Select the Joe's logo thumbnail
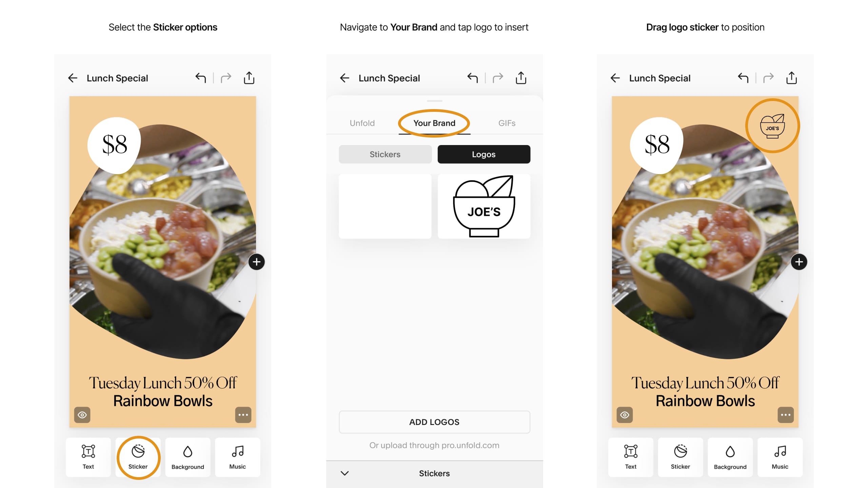Screen dimensions: 868x488 click(483, 204)
